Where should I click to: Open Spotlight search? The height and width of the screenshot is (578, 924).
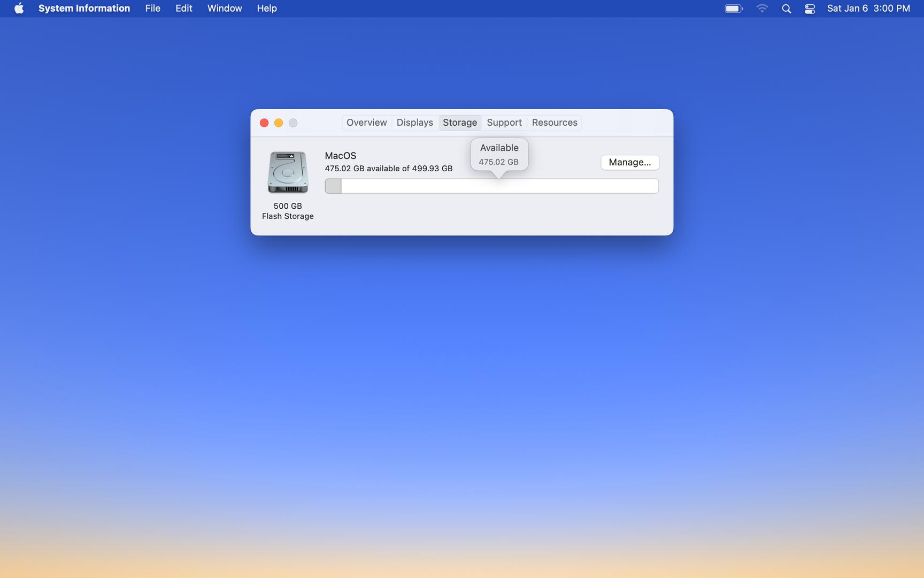click(786, 9)
